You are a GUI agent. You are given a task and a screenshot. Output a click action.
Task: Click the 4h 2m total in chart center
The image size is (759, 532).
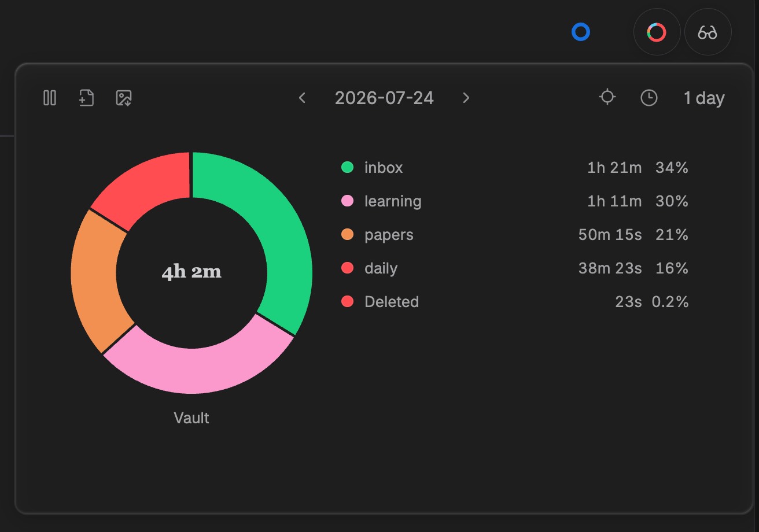[191, 272]
